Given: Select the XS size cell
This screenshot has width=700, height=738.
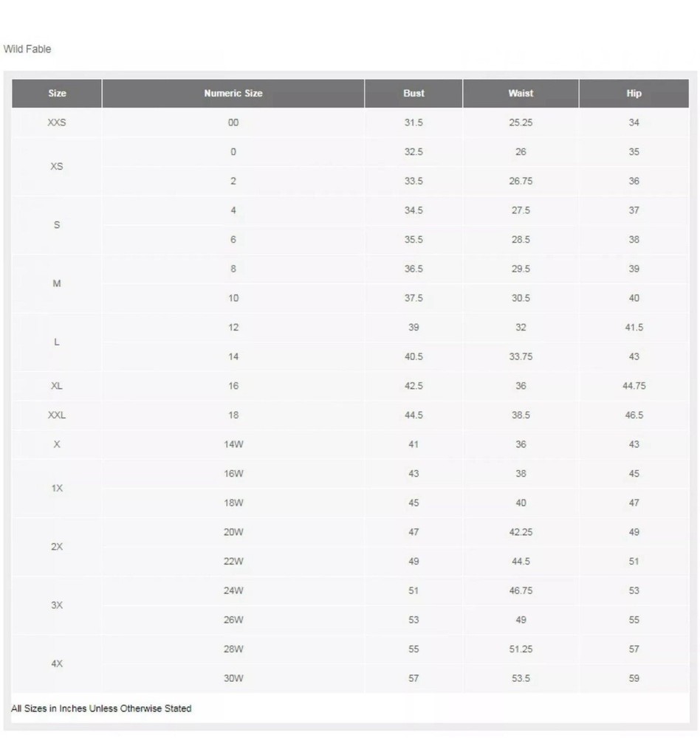Looking at the screenshot, I should click(57, 166).
